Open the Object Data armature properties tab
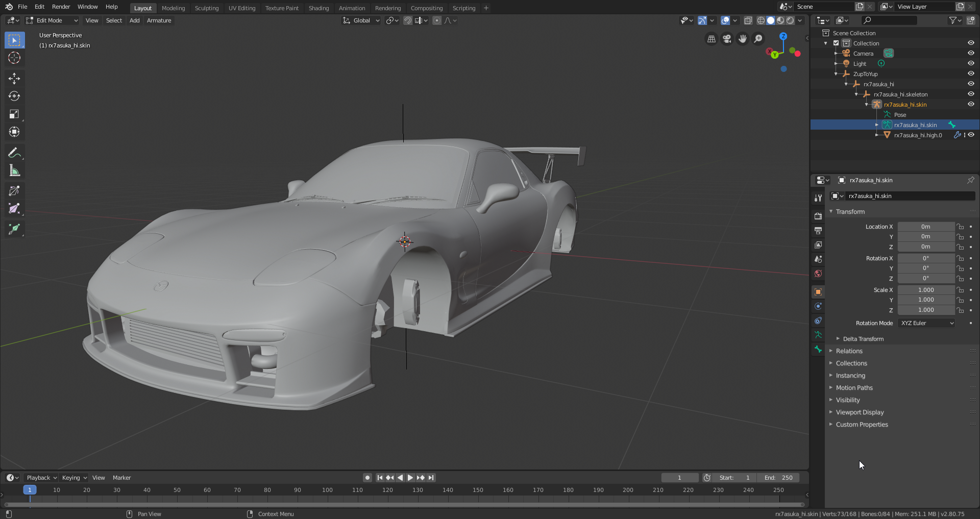The height and width of the screenshot is (519, 980). (x=818, y=335)
